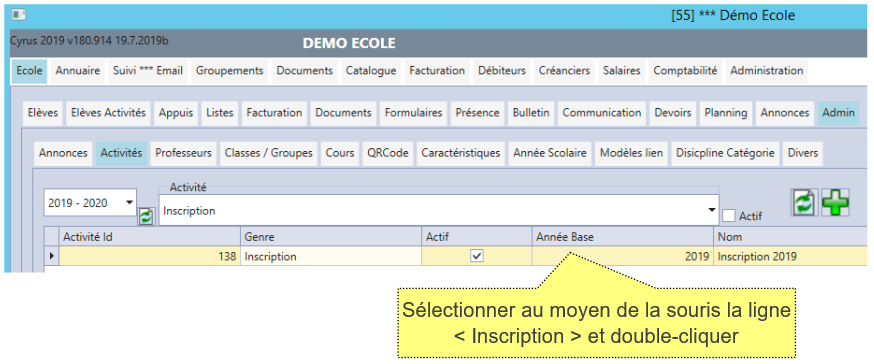Switch to the Professeurs tab
This screenshot has width=874, height=364.
point(183,153)
